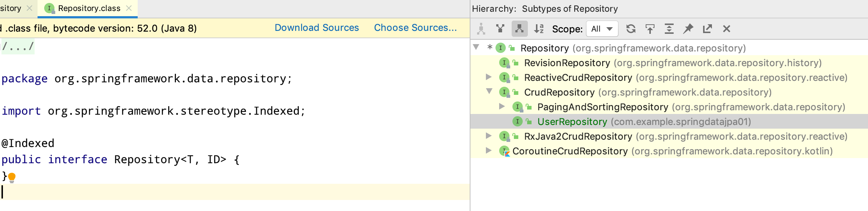Click 'Hierarchy: Subtypes of Repository' title

(545, 9)
